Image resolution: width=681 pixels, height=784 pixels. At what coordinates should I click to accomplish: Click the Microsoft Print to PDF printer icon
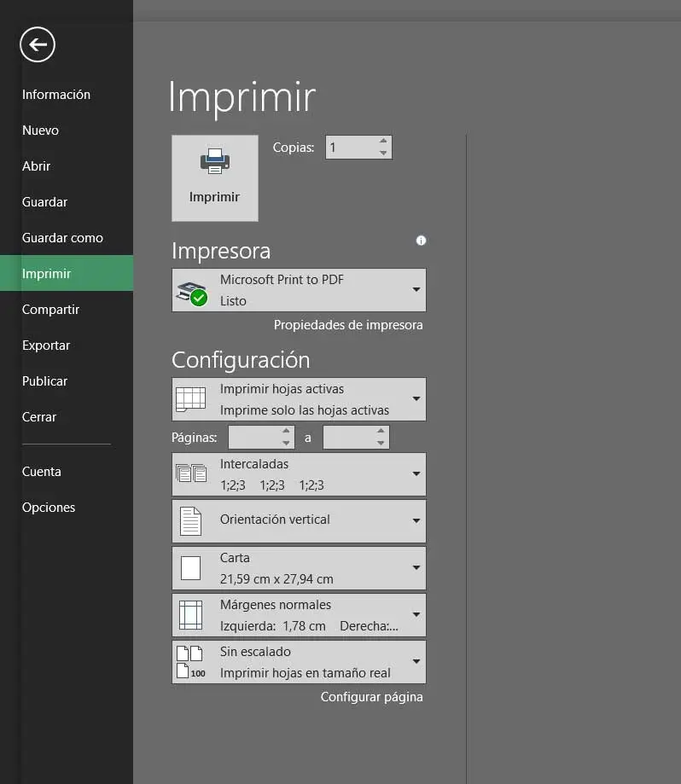tap(192, 290)
